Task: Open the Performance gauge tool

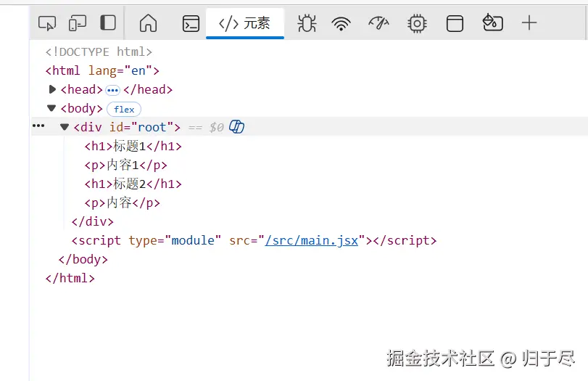Action: tap(378, 23)
